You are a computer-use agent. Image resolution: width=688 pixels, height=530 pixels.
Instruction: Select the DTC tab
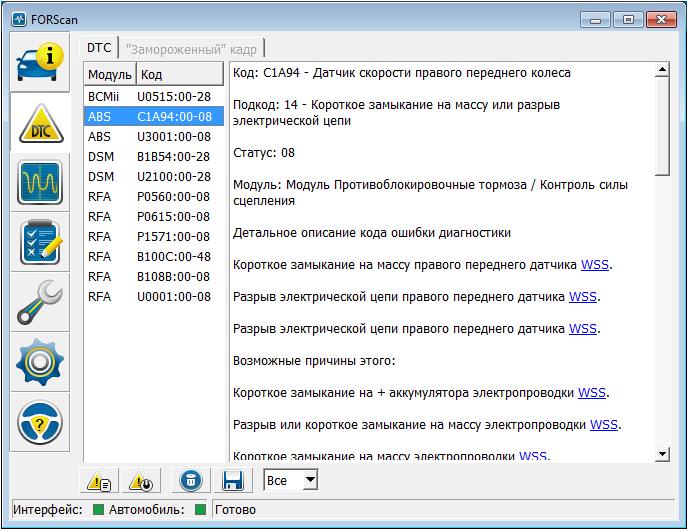click(99, 47)
